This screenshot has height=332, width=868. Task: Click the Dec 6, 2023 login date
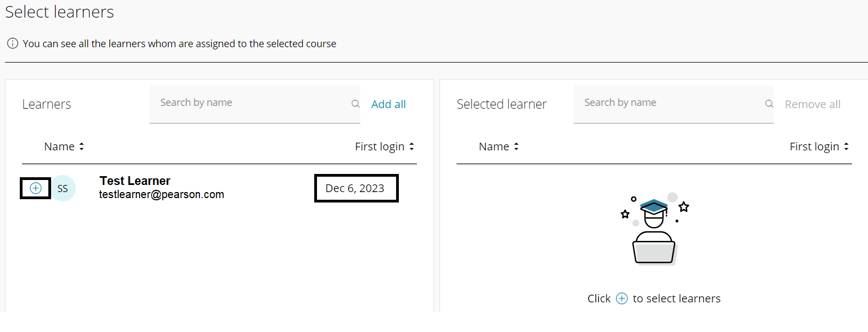coord(355,188)
